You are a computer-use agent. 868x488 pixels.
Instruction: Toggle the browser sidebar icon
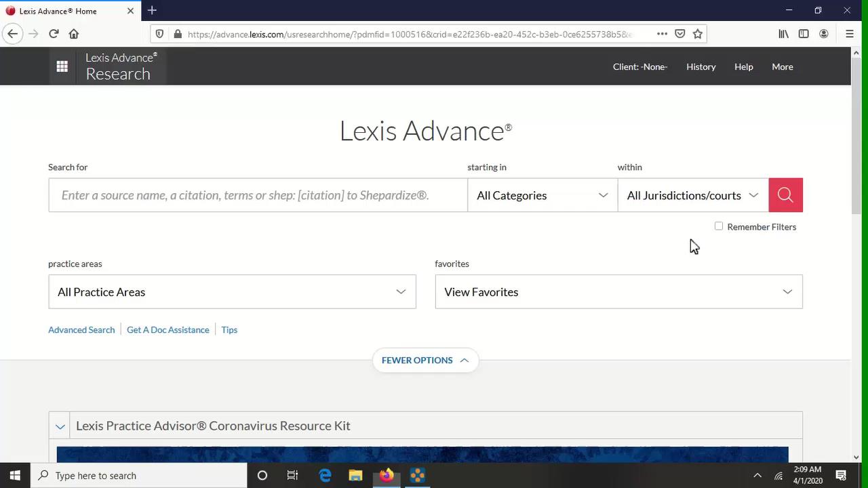(803, 33)
